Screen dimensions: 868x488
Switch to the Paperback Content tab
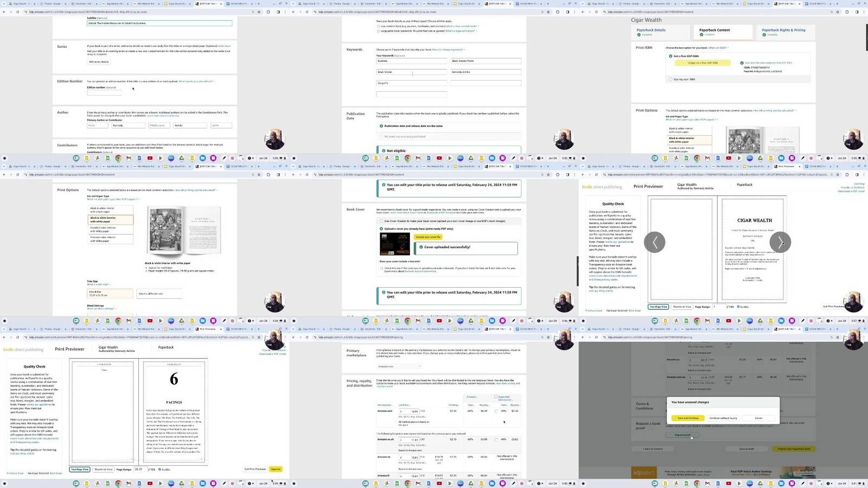[x=723, y=32]
